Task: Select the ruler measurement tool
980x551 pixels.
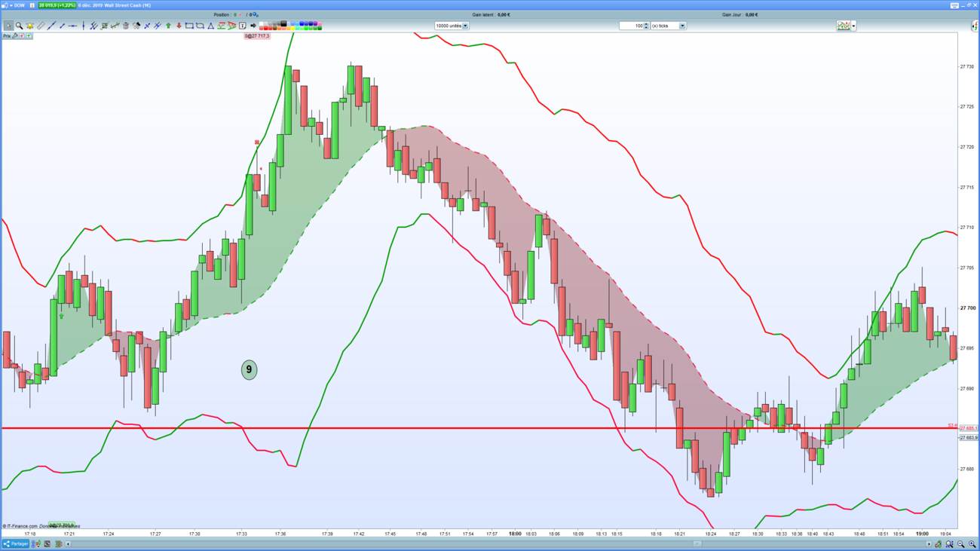Action: (x=41, y=26)
